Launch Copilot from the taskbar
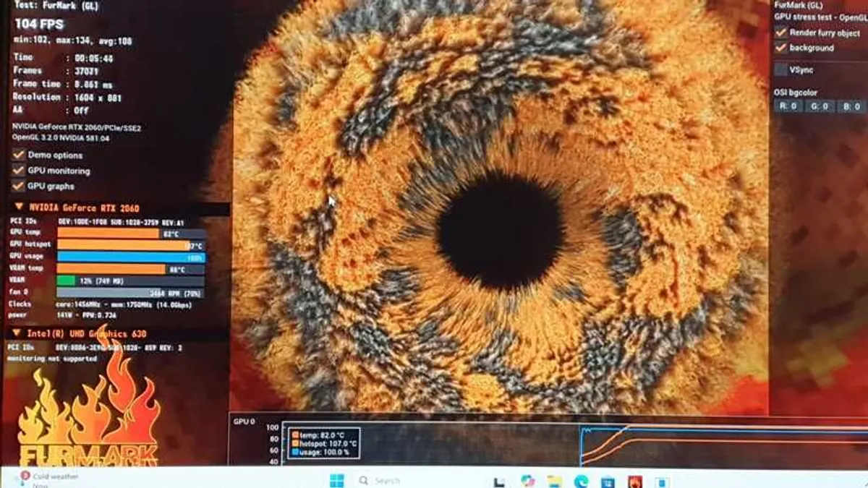 [x=527, y=481]
